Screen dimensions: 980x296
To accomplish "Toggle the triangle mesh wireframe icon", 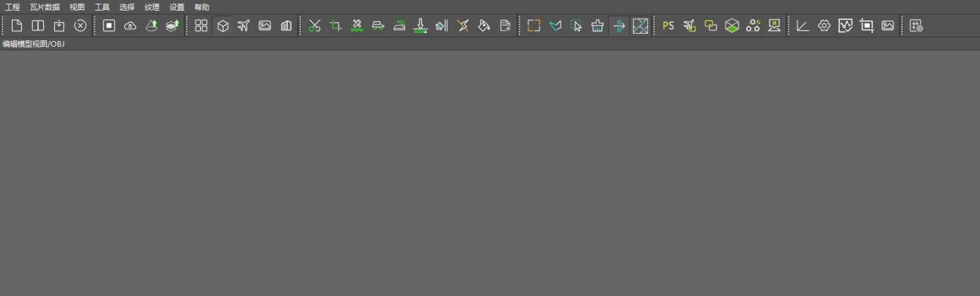I will (x=640, y=26).
